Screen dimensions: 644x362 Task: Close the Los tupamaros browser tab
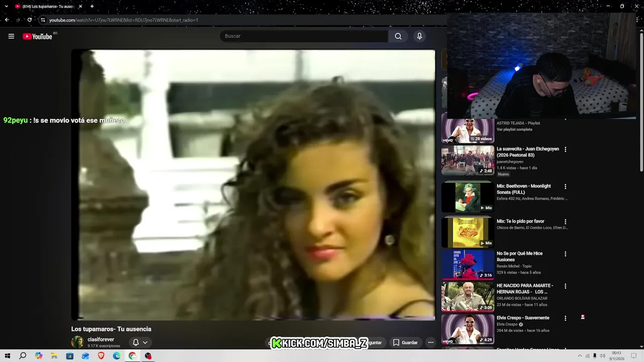[80, 7]
